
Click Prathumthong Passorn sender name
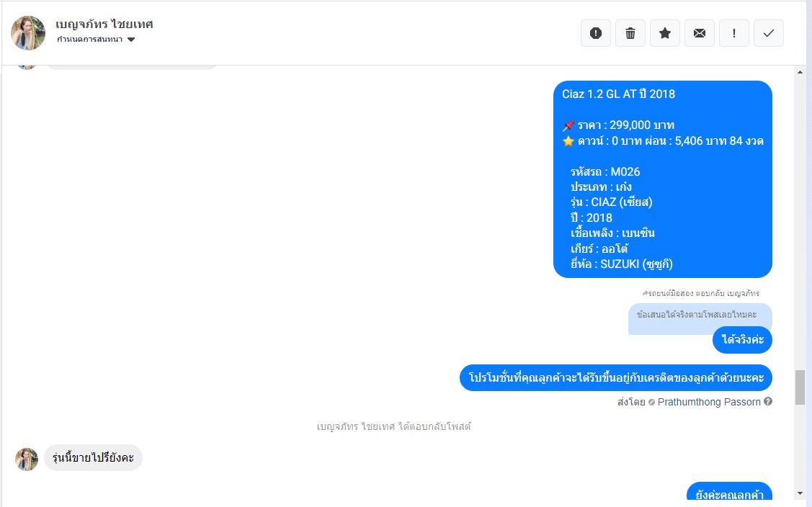click(x=709, y=402)
